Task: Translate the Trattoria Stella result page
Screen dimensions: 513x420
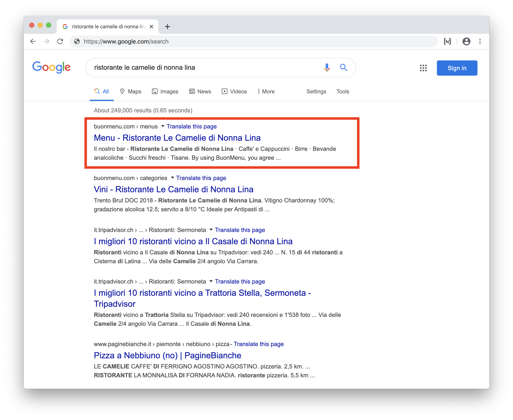Action: tap(240, 281)
